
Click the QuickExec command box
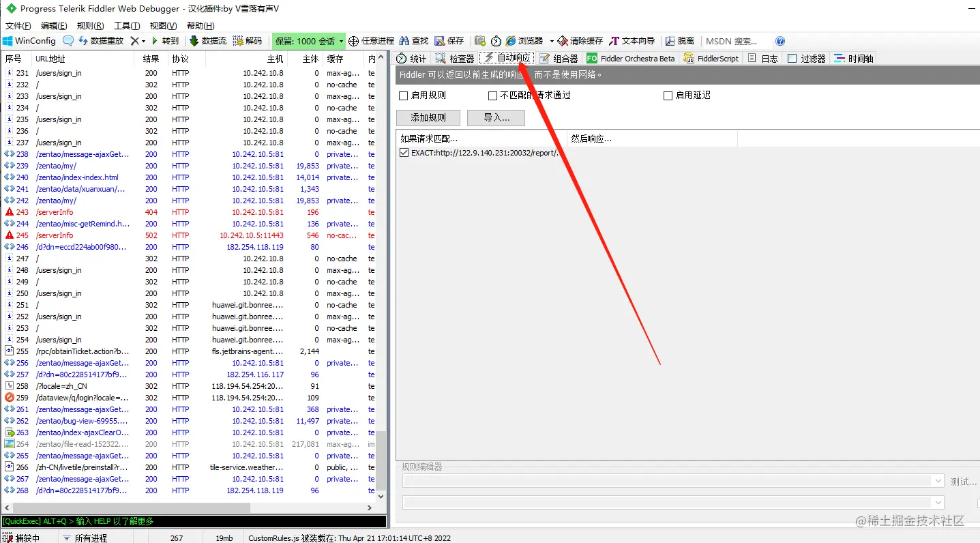[194, 521]
